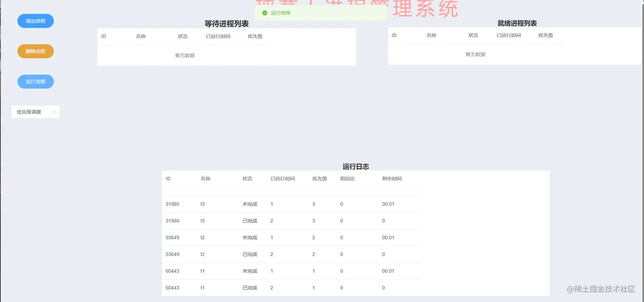
Task: Click the 添加进程 button
Action: [35, 21]
